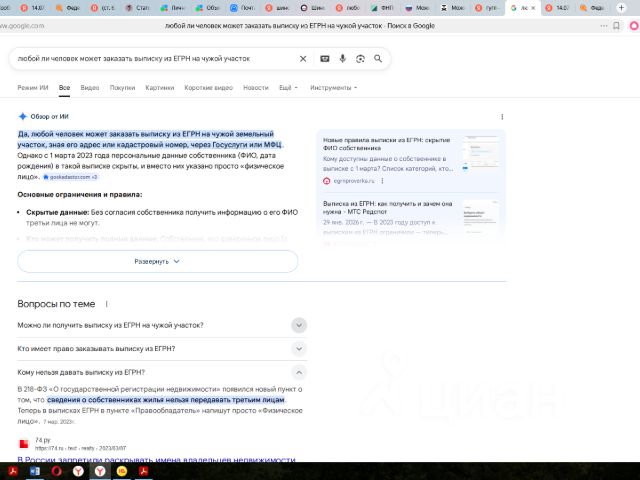Open the three-dot options in the address bar

click(x=604, y=26)
